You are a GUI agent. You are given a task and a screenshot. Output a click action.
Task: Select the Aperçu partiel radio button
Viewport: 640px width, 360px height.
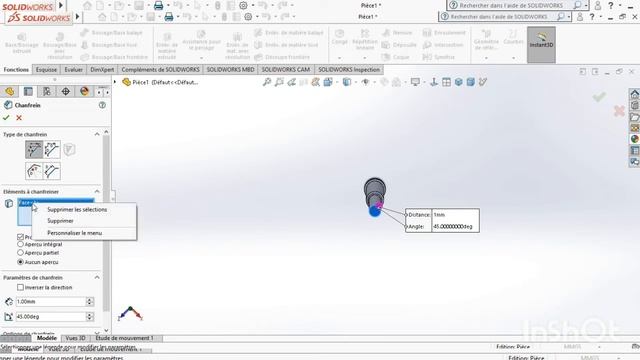[x=20, y=253]
